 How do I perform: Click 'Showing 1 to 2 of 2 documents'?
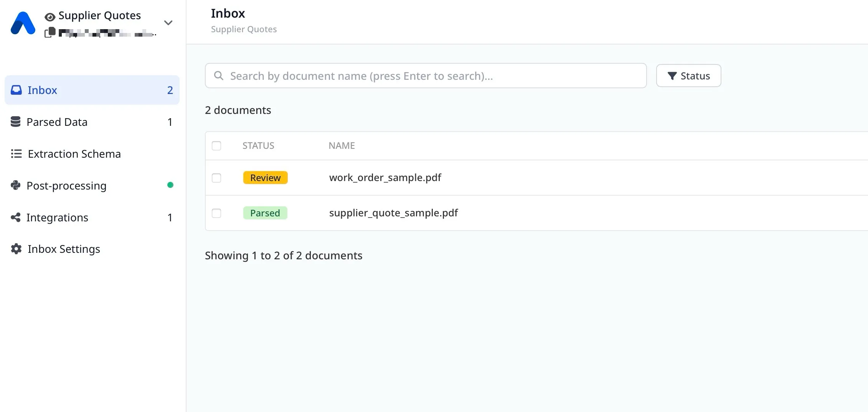click(x=284, y=255)
